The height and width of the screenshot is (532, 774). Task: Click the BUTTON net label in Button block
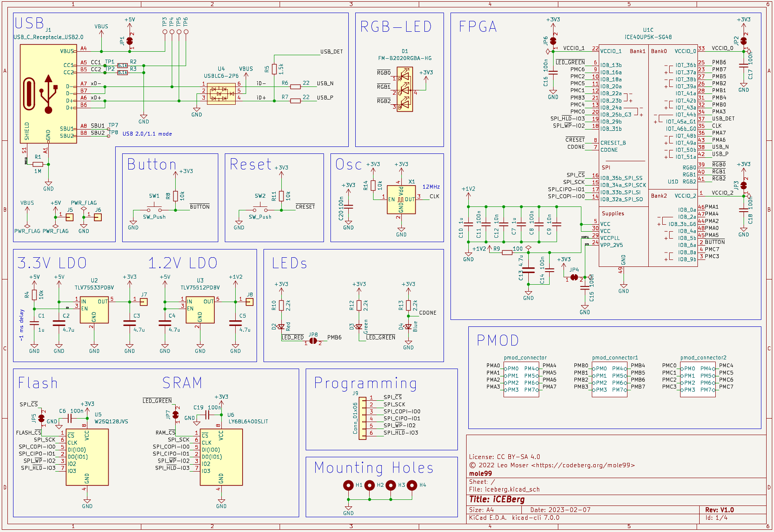pyautogui.click(x=200, y=206)
